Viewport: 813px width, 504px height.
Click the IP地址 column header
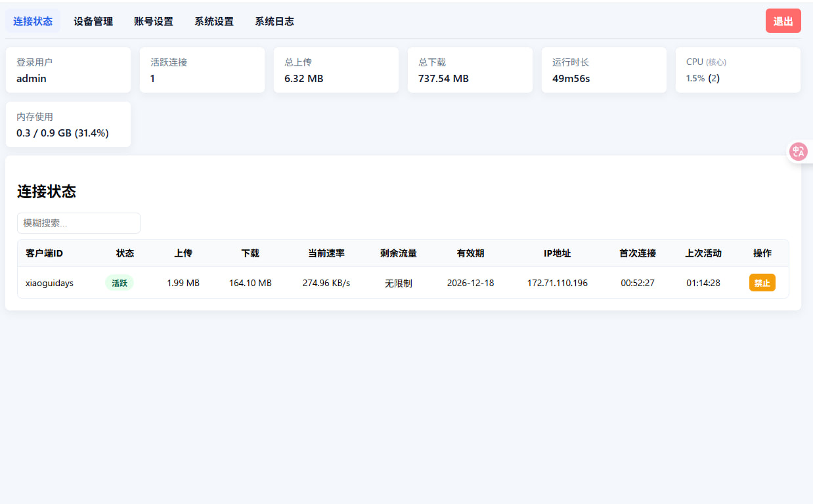coord(558,253)
